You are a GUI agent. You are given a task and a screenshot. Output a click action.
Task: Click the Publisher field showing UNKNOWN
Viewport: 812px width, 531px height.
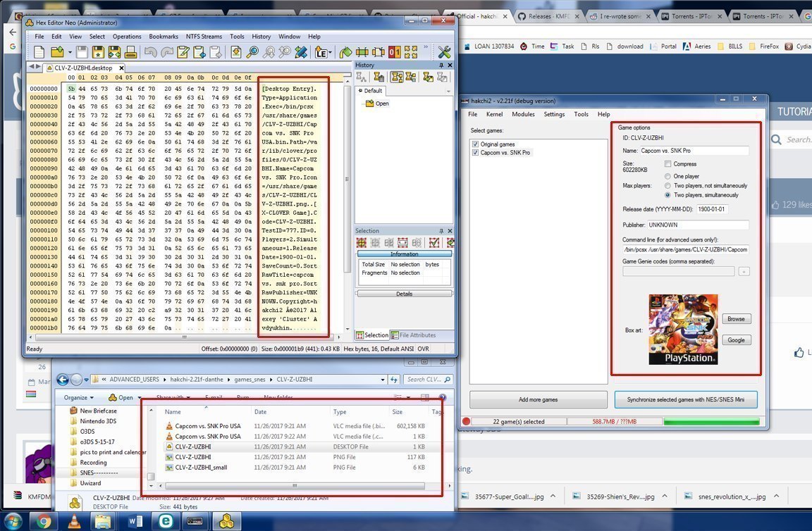[698, 225]
